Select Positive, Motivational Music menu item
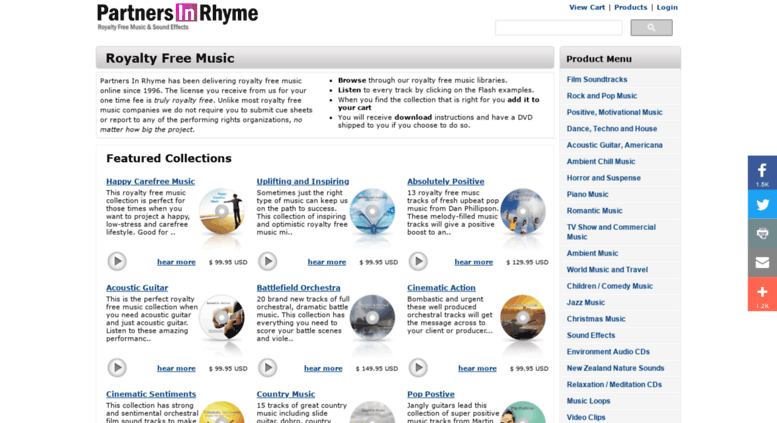This screenshot has width=777, height=423. pos(614,112)
